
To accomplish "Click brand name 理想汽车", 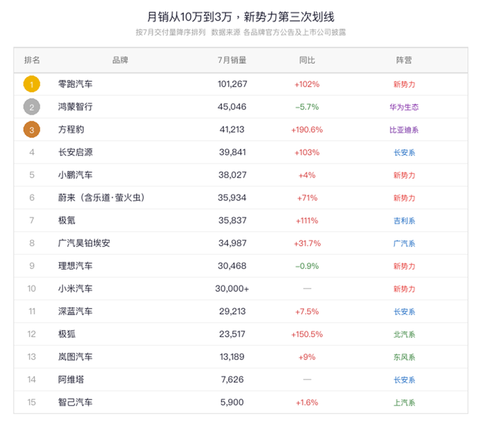I will pos(76,266).
